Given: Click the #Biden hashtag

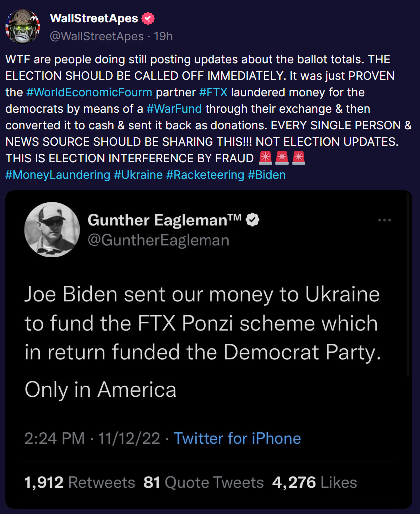Looking at the screenshot, I should point(267,175).
